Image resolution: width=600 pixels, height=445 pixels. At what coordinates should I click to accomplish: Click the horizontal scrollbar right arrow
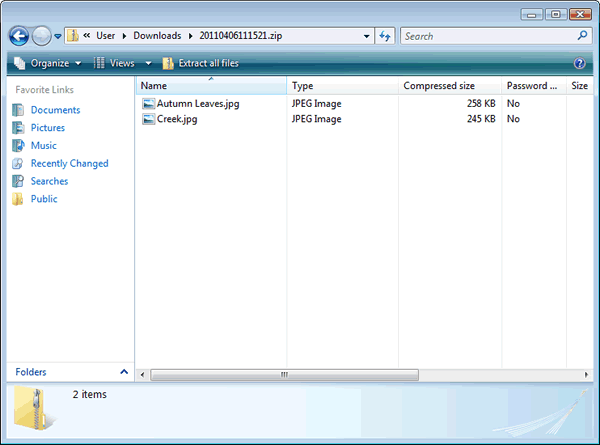pyautogui.click(x=586, y=375)
